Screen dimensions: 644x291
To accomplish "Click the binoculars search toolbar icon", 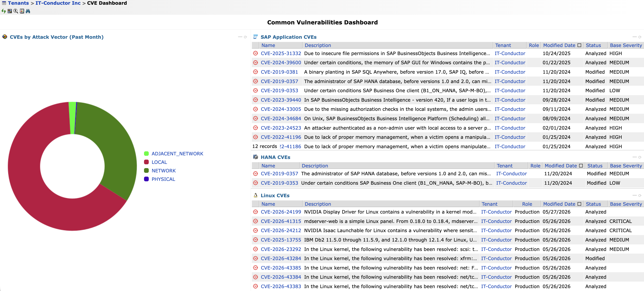I will 28,11.
